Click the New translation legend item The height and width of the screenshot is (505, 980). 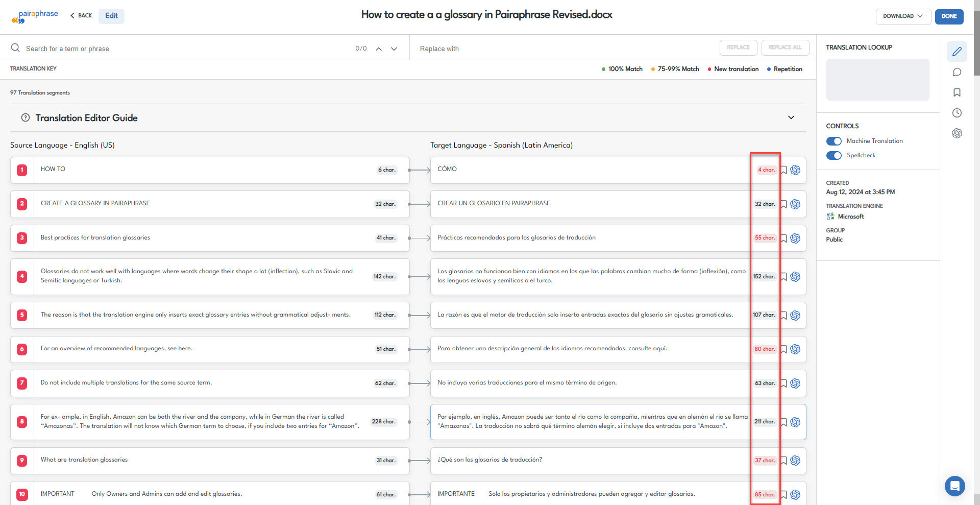733,69
